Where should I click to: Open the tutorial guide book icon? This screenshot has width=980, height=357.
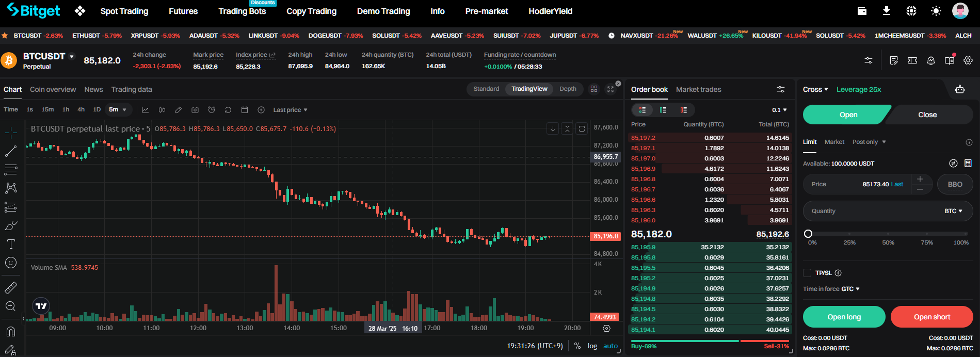(950, 60)
